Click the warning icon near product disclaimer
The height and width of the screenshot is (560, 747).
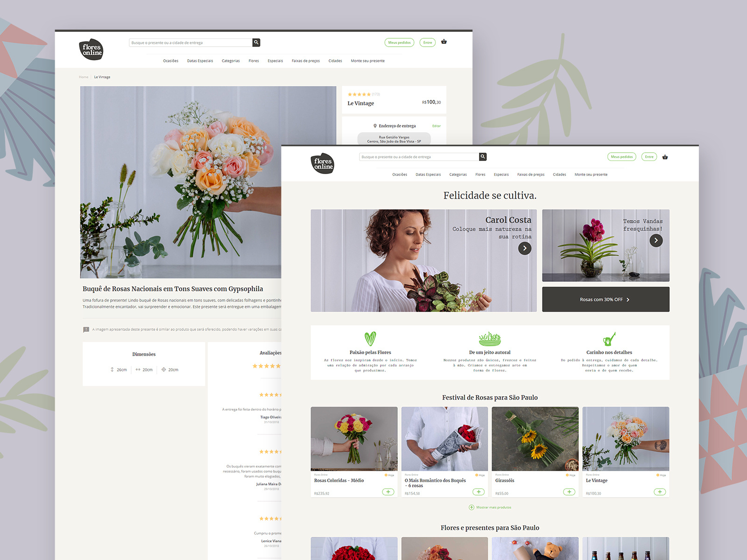point(86,330)
